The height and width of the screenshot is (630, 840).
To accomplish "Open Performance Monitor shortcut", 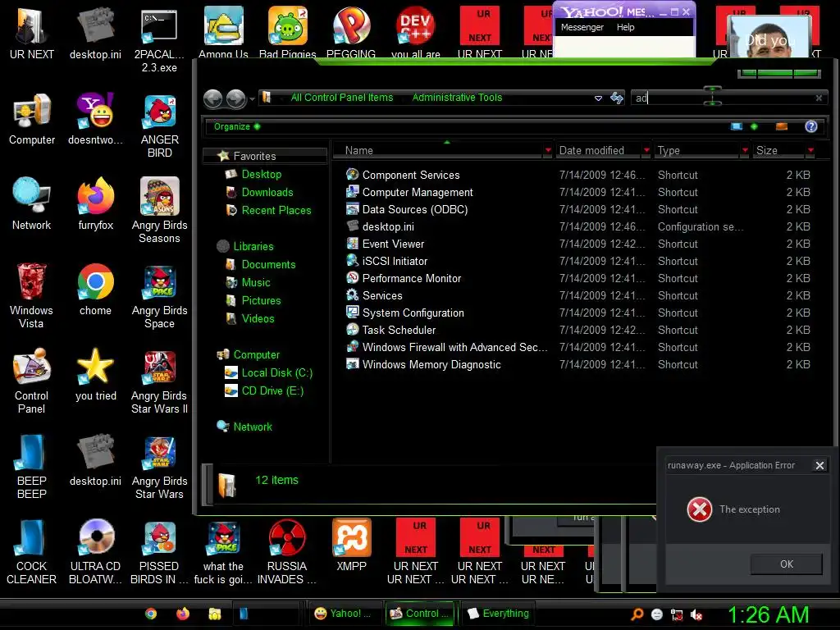I will tap(412, 278).
